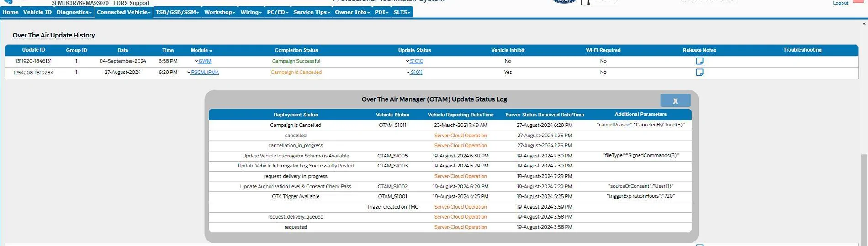Open the Wiring menu
Image resolution: width=868 pixels, height=246 pixels.
pyautogui.click(x=251, y=12)
